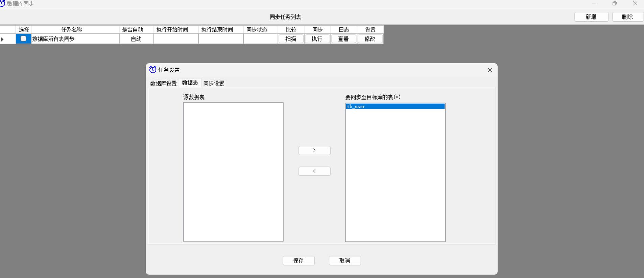Save task settings with 保存 button
The height and width of the screenshot is (278, 644).
click(x=299, y=261)
